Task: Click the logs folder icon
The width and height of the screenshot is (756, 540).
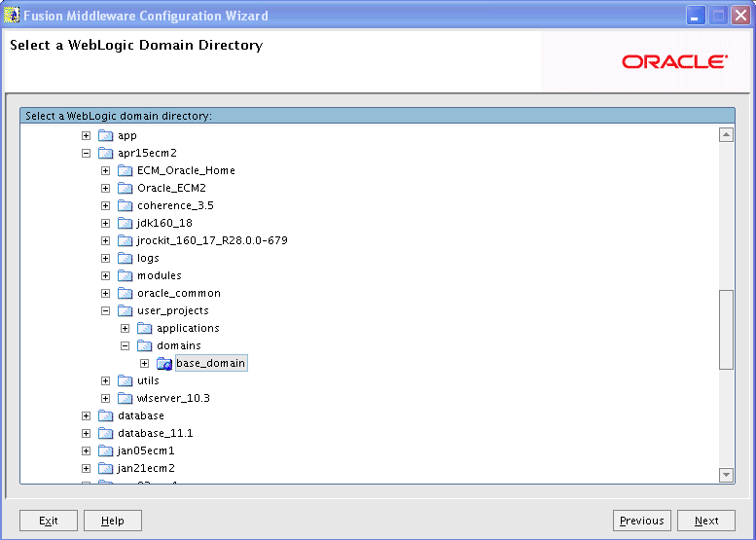Action: [125, 259]
